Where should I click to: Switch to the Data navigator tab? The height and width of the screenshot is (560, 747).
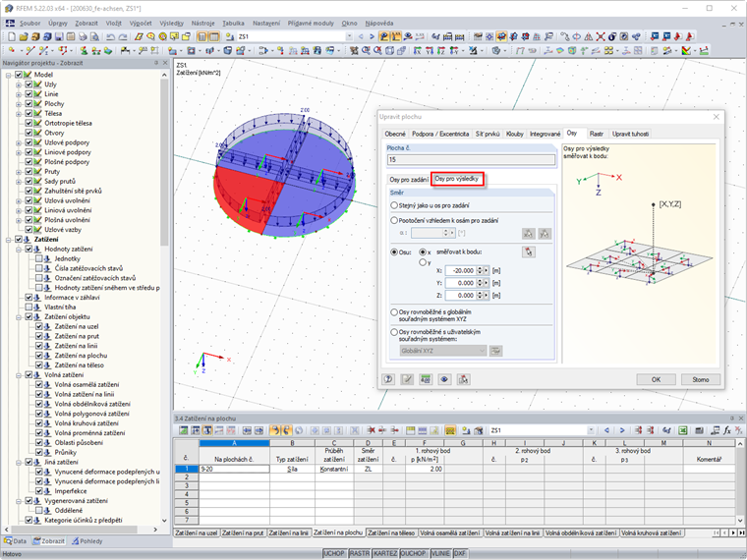(16, 541)
